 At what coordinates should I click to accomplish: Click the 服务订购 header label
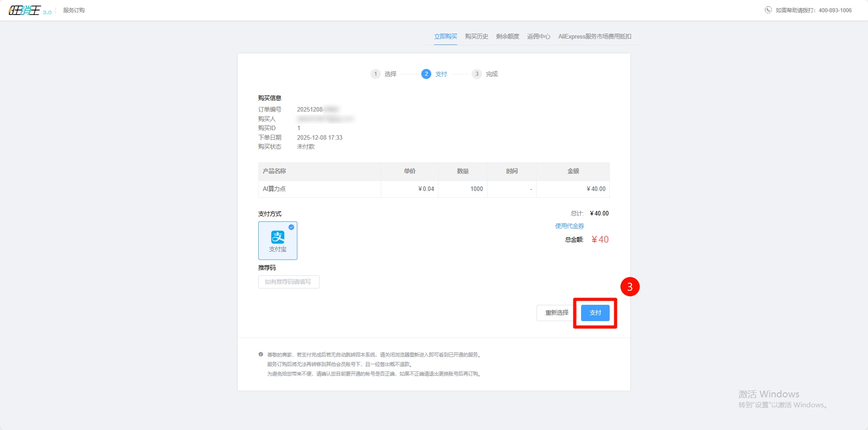point(74,10)
